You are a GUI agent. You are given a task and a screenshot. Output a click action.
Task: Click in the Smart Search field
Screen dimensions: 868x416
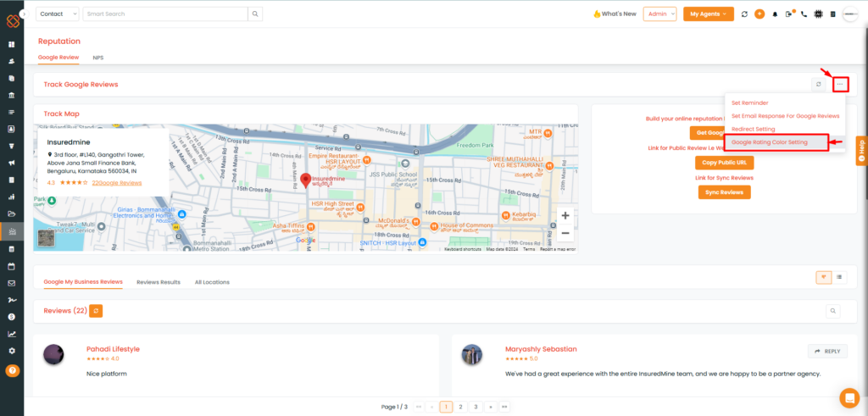[x=165, y=14]
